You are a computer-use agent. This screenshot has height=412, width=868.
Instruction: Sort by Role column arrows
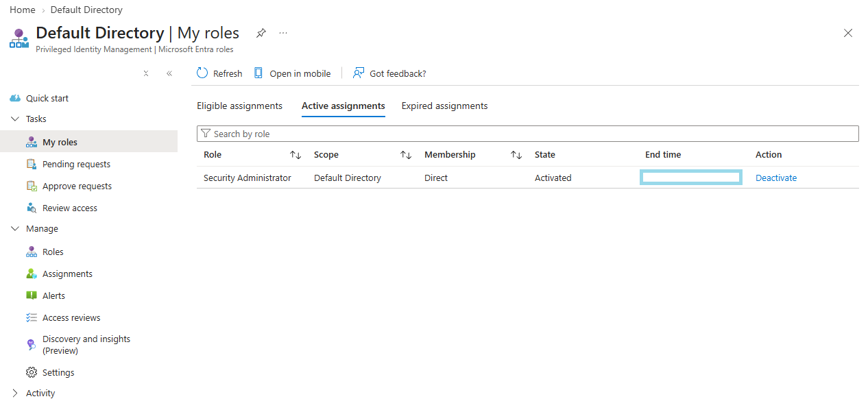coord(296,155)
